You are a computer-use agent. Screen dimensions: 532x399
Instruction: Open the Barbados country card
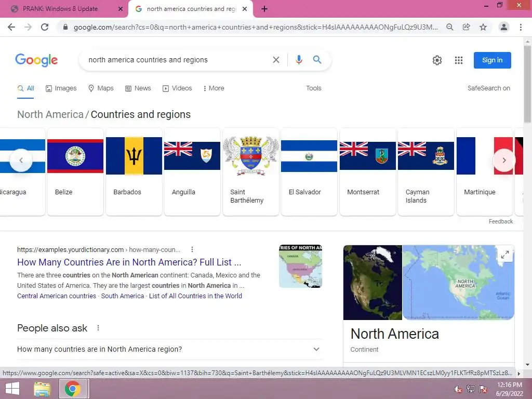pos(134,171)
